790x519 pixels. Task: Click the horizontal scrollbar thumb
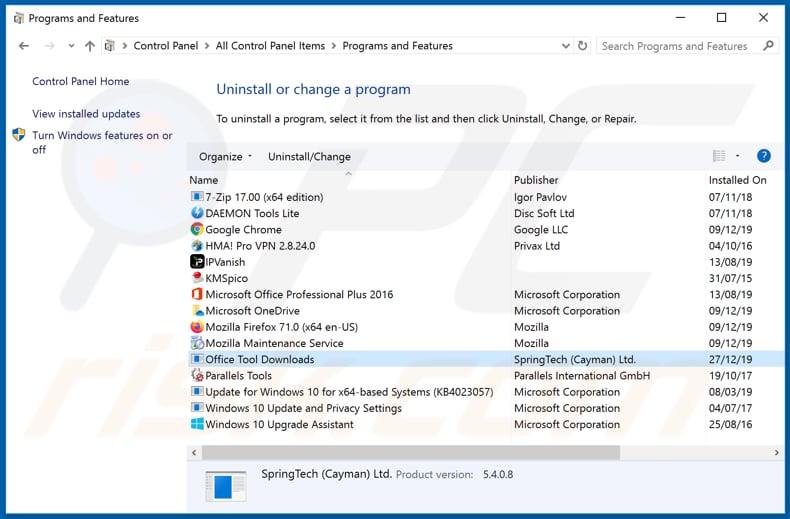pos(411,452)
